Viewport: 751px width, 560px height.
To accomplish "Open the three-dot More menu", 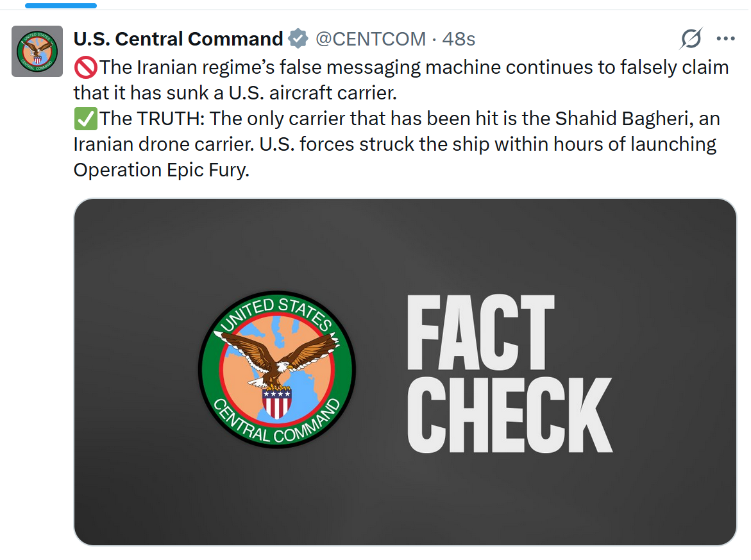I will pos(725,39).
